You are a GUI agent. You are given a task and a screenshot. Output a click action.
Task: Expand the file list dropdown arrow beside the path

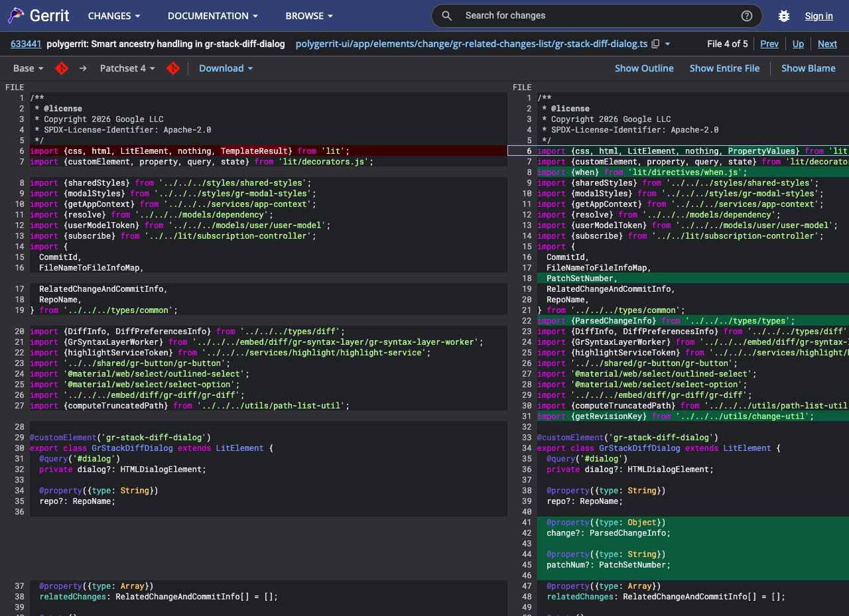667,44
